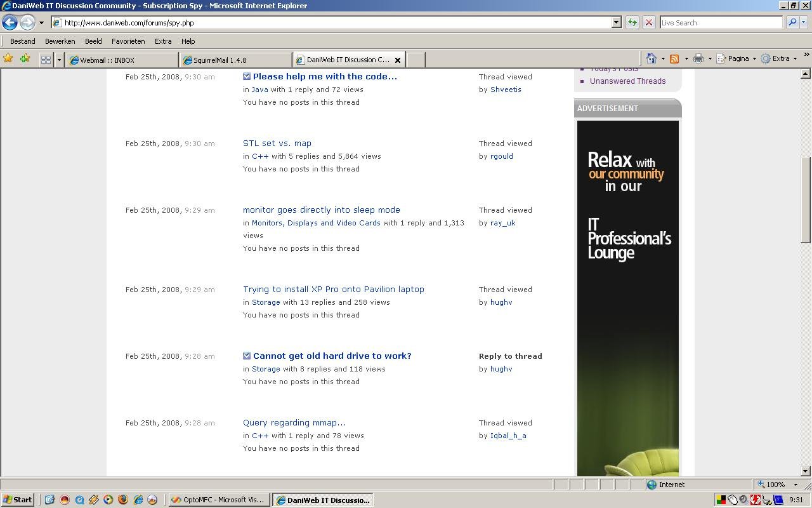This screenshot has width=812, height=508.
Task: Open the Pagina menu dropdown
Action: coord(737,58)
